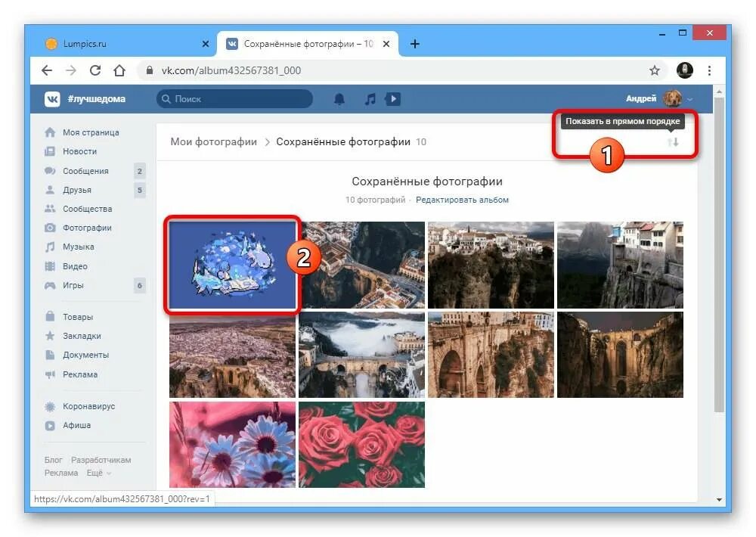Open Коронавирус in sidebar
The height and width of the screenshot is (537, 756).
[88, 406]
